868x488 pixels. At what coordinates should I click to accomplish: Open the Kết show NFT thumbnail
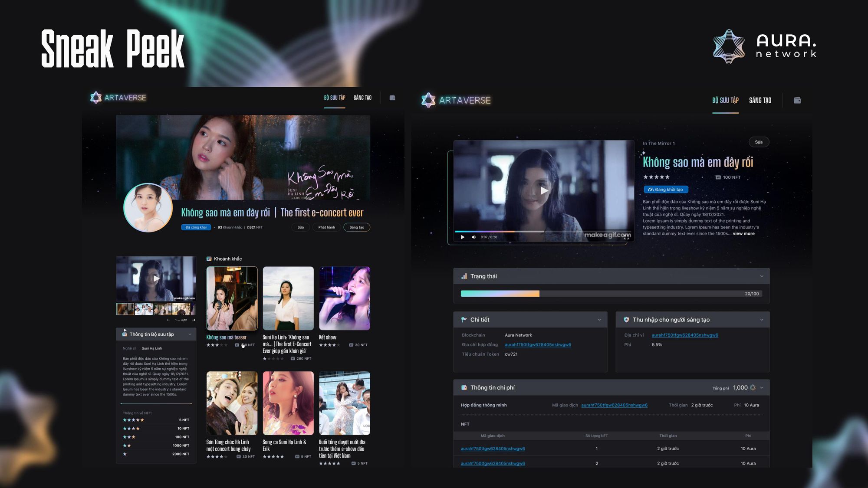[x=344, y=298]
